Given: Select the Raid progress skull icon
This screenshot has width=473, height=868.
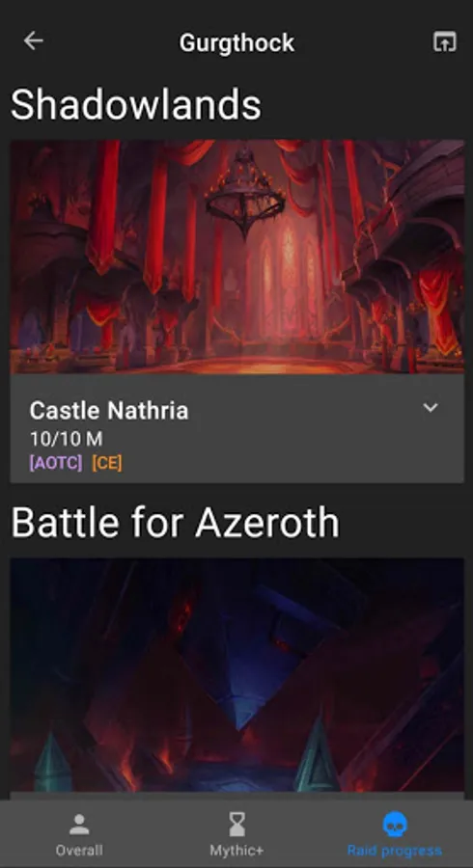Looking at the screenshot, I should (395, 825).
